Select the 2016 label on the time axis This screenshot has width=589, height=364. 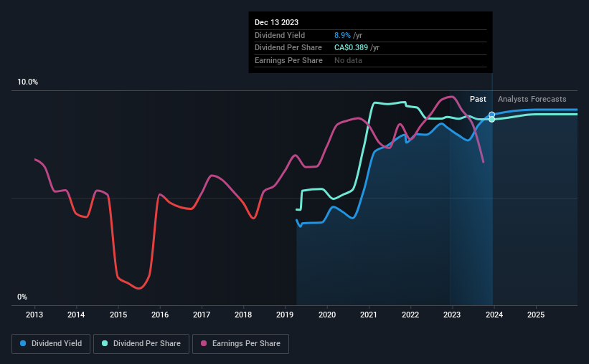[x=160, y=315]
